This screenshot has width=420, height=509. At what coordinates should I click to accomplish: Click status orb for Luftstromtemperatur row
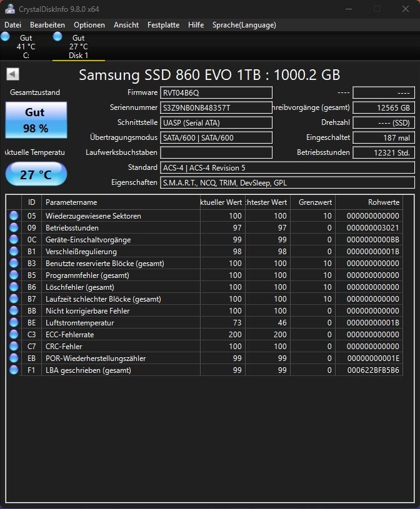14,322
